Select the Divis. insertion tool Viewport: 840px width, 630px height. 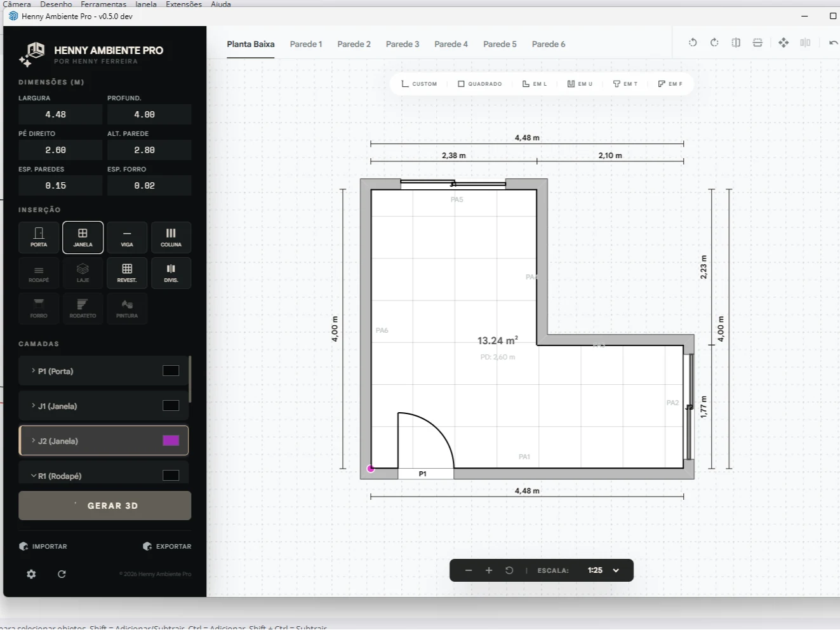pyautogui.click(x=171, y=273)
